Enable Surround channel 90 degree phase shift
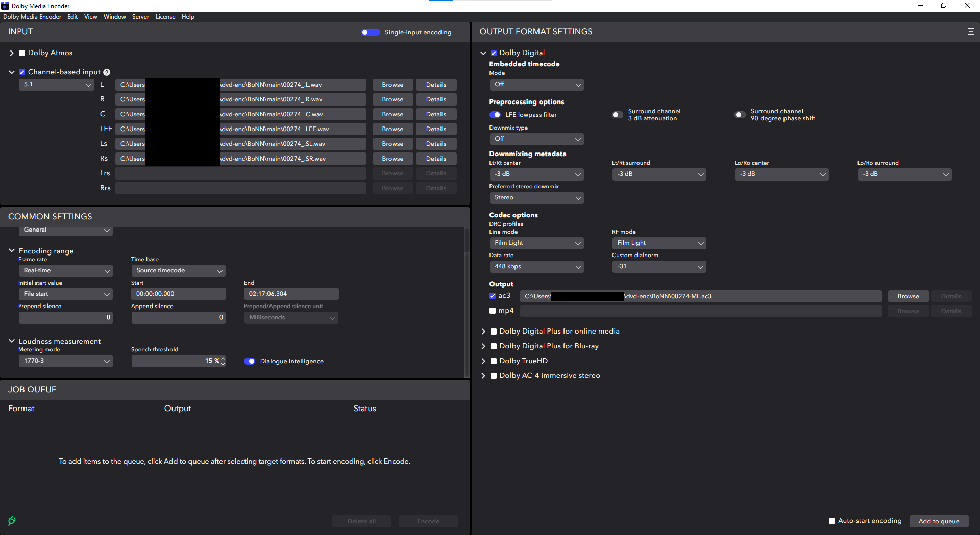 pyautogui.click(x=740, y=115)
